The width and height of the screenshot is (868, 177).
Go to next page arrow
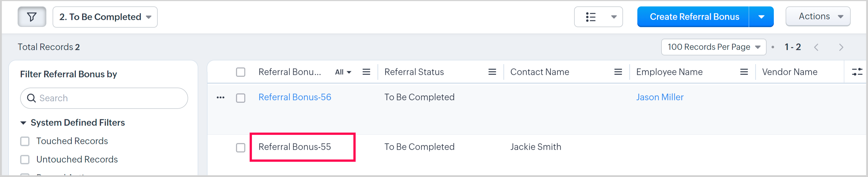841,47
